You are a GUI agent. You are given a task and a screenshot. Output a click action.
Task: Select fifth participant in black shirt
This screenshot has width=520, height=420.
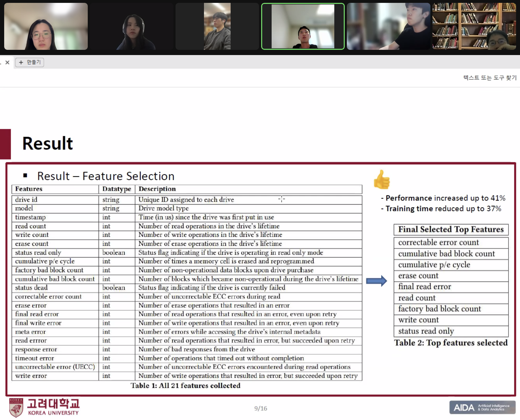tap(388, 26)
